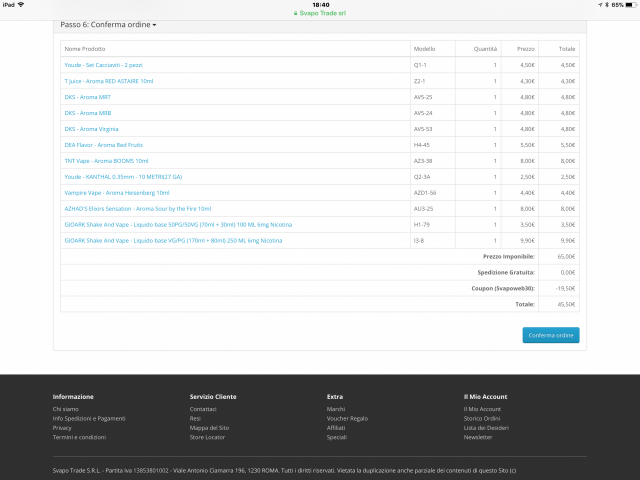Open GIOARK Shake And Vape 100 ML link

click(x=178, y=224)
